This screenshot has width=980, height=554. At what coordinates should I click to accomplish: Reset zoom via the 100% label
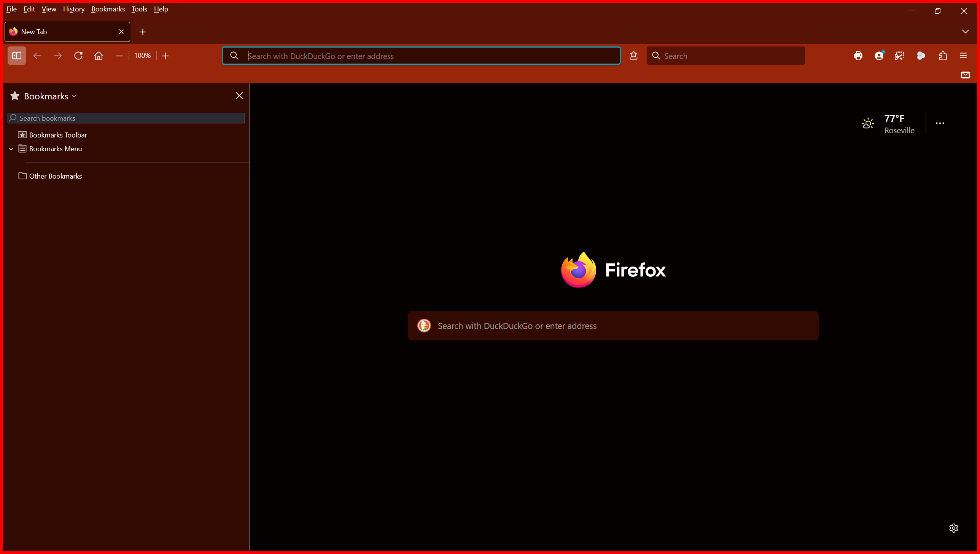point(142,56)
